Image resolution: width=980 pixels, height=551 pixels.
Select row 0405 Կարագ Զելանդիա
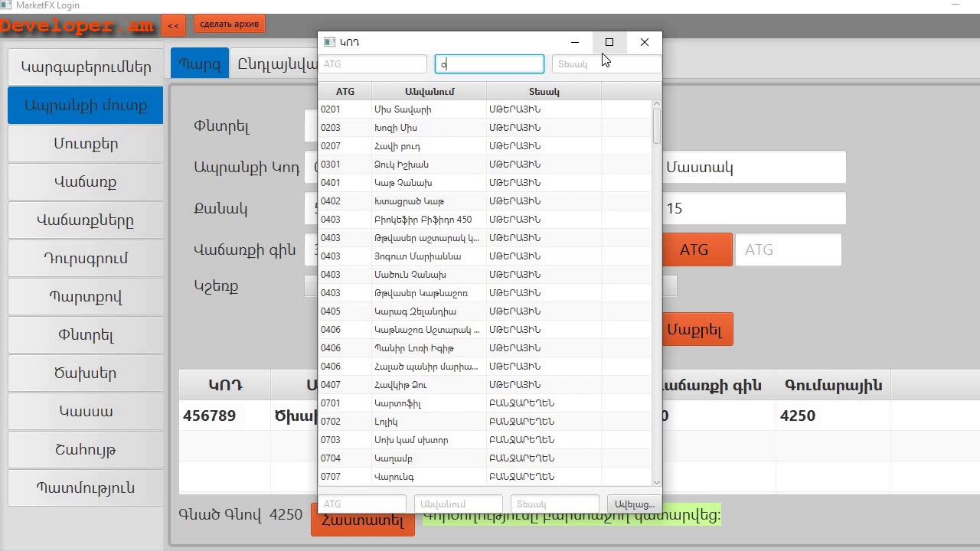tap(485, 311)
